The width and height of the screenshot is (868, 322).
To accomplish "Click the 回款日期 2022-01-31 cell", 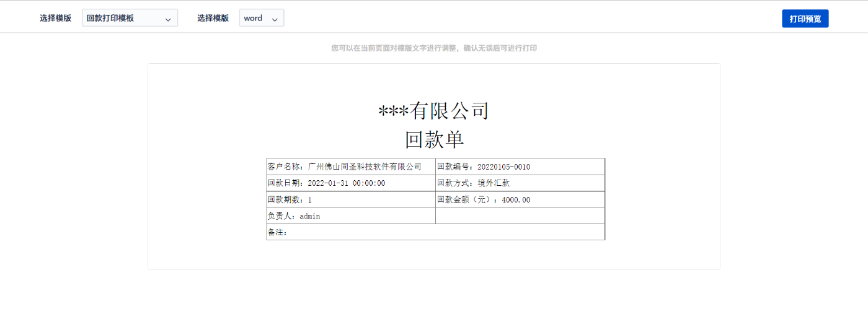I will point(350,183).
